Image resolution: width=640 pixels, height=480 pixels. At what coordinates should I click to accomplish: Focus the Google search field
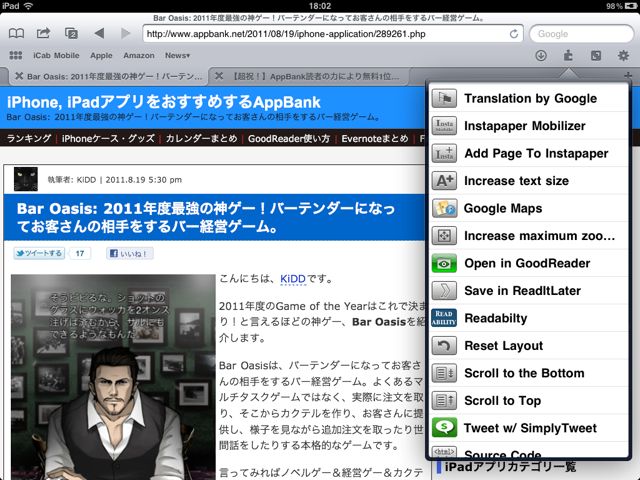(x=581, y=34)
